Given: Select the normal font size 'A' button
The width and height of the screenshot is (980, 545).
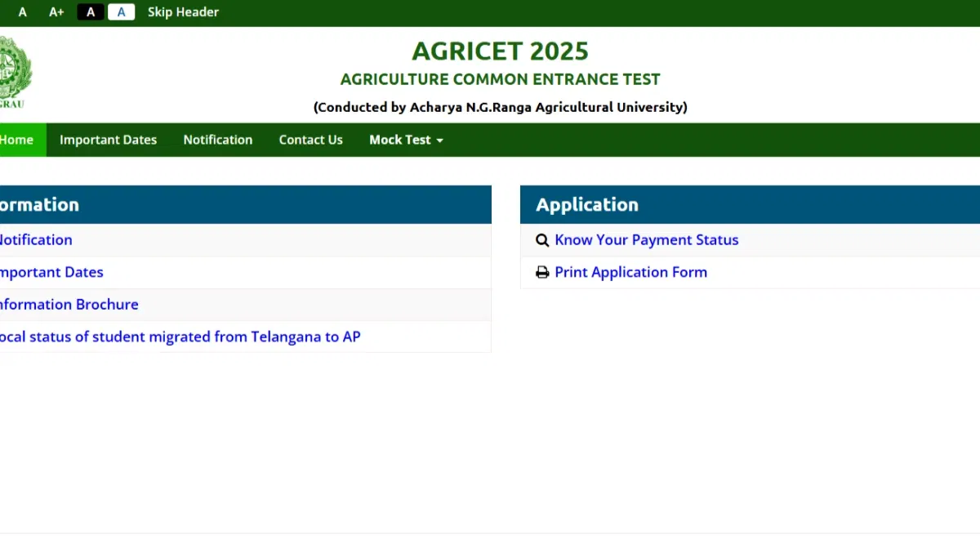Looking at the screenshot, I should click(x=22, y=12).
